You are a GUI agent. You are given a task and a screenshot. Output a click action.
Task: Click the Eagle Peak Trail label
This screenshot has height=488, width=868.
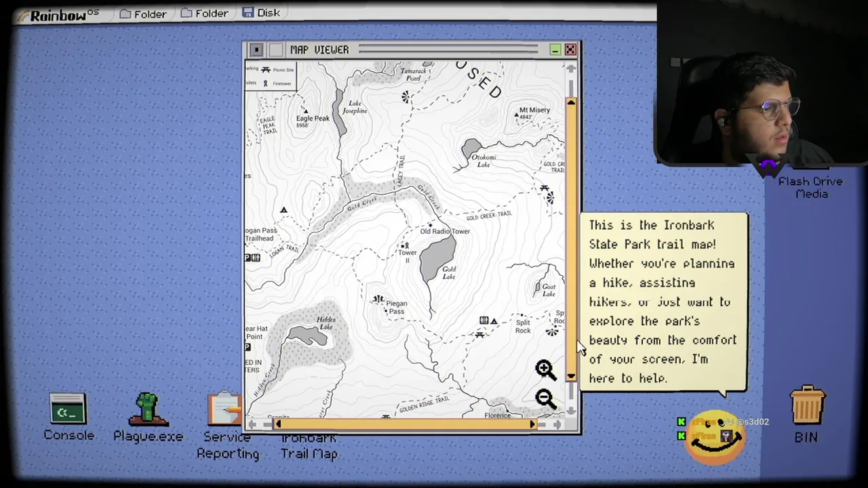pyautogui.click(x=269, y=124)
